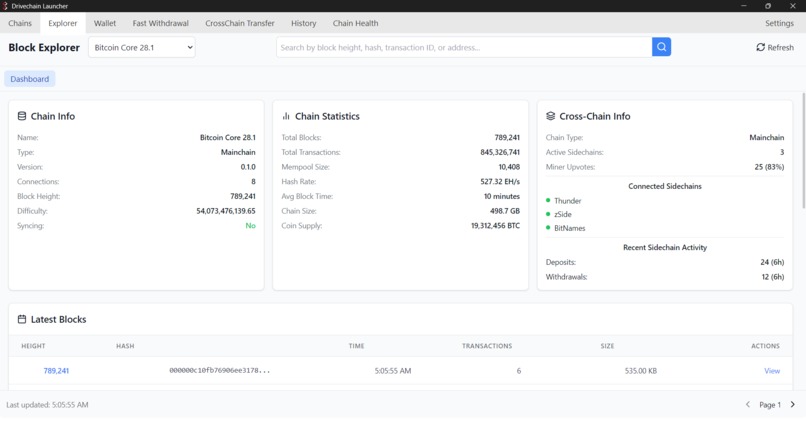
Task: Switch to Chain Health tab
Action: pyautogui.click(x=355, y=23)
